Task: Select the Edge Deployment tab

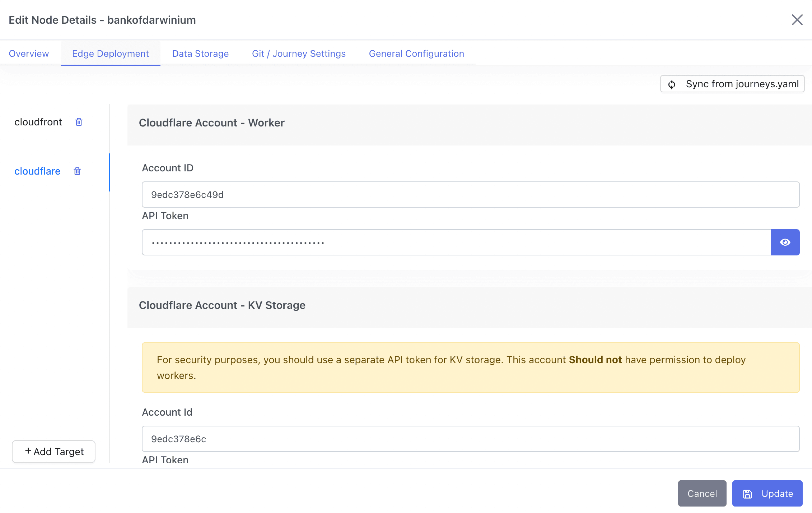Action: click(110, 54)
